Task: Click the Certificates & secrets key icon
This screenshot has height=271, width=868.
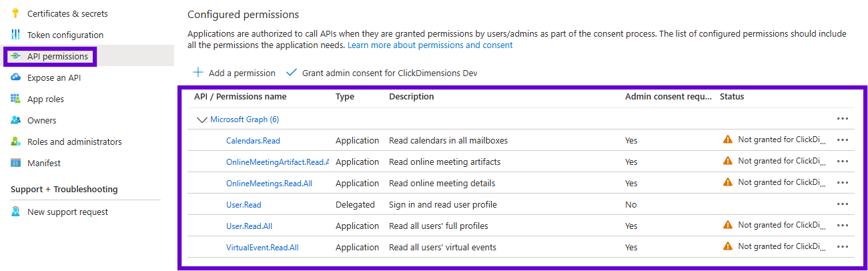Action: click(x=15, y=13)
